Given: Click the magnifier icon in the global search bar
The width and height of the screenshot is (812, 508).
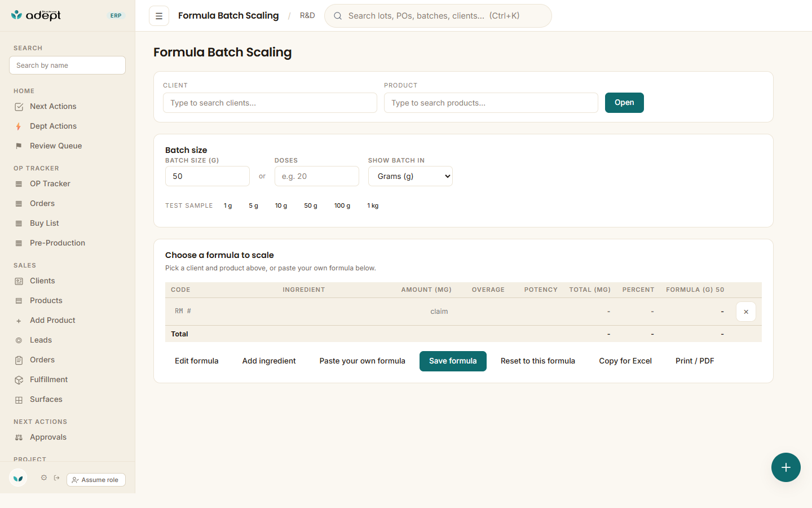Looking at the screenshot, I should (x=338, y=16).
